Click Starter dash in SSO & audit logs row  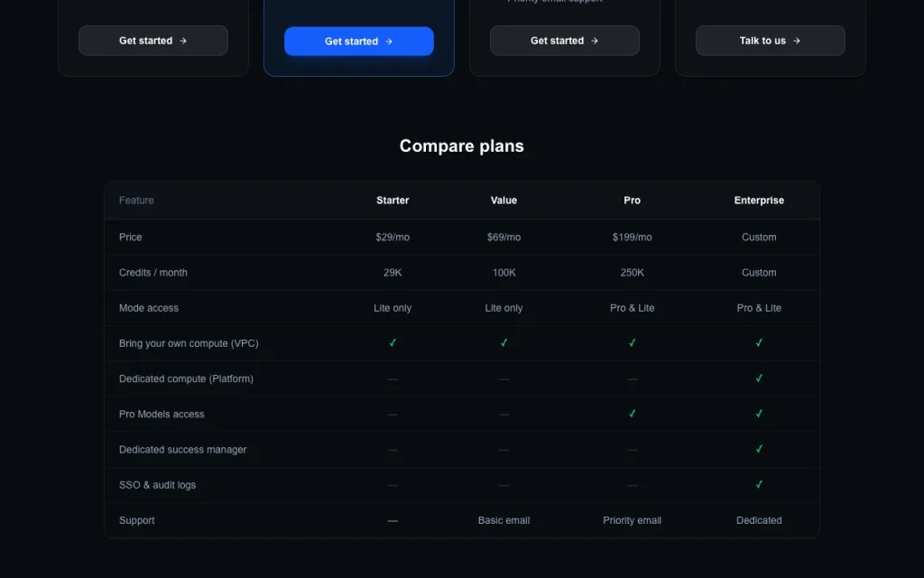393,485
